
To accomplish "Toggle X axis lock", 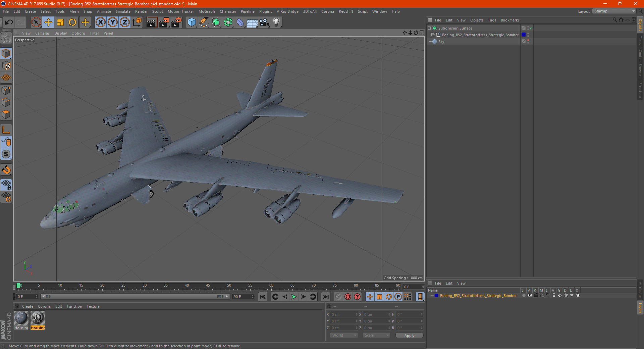I will tap(100, 22).
